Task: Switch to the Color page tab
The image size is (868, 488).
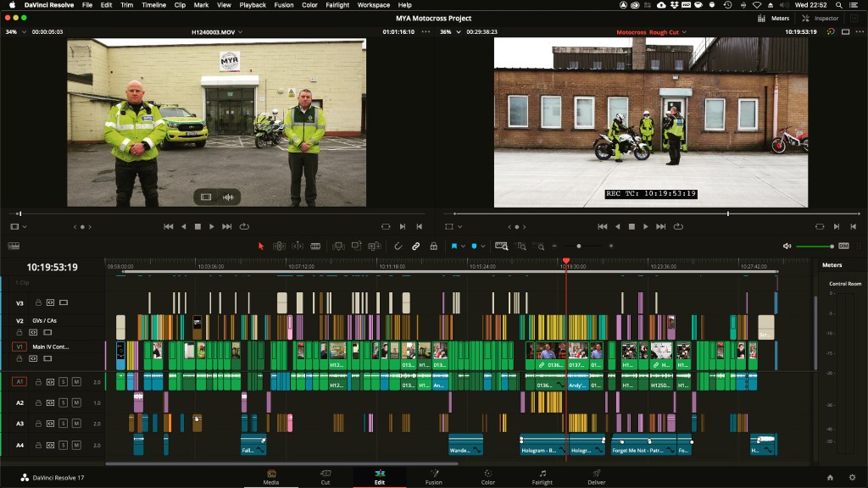Action: pos(487,477)
